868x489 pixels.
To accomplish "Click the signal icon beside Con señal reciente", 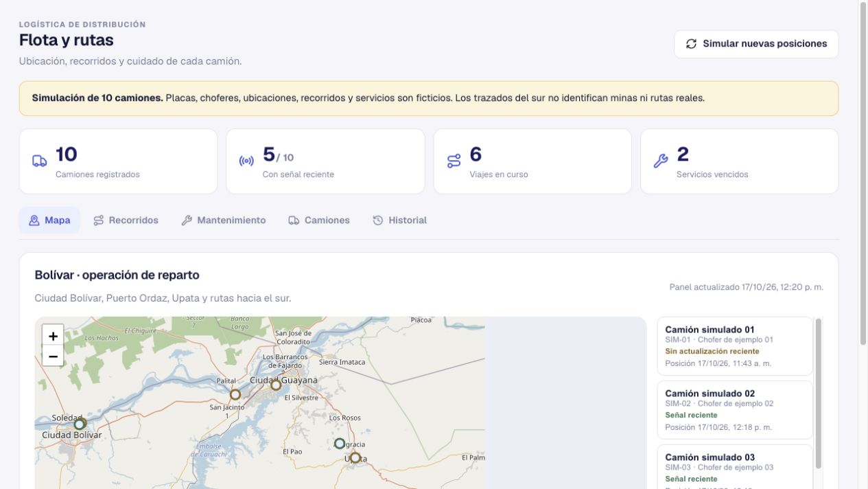I will [x=246, y=161].
